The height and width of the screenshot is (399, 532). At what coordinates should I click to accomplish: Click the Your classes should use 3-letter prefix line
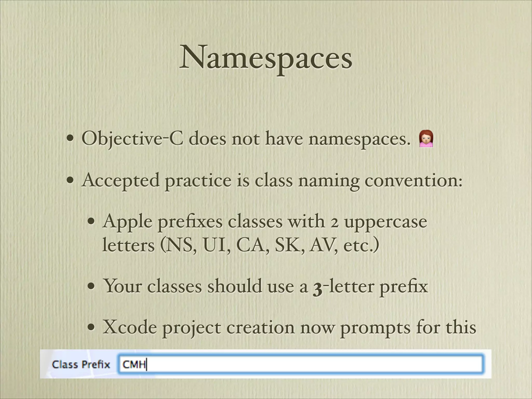pyautogui.click(x=265, y=287)
